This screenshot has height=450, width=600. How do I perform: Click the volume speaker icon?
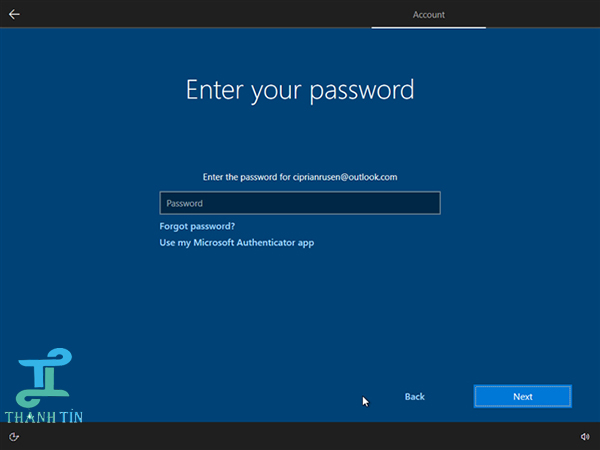pyautogui.click(x=585, y=436)
